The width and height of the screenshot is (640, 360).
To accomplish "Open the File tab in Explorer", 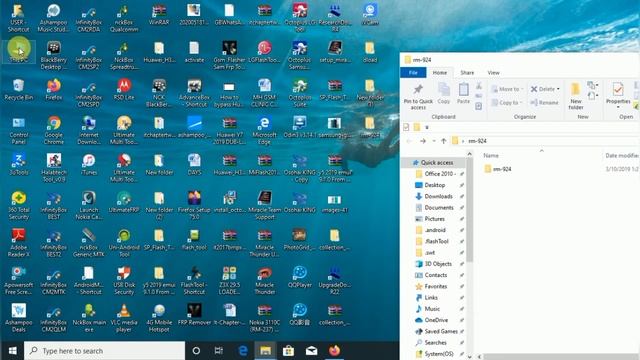I will tap(413, 73).
